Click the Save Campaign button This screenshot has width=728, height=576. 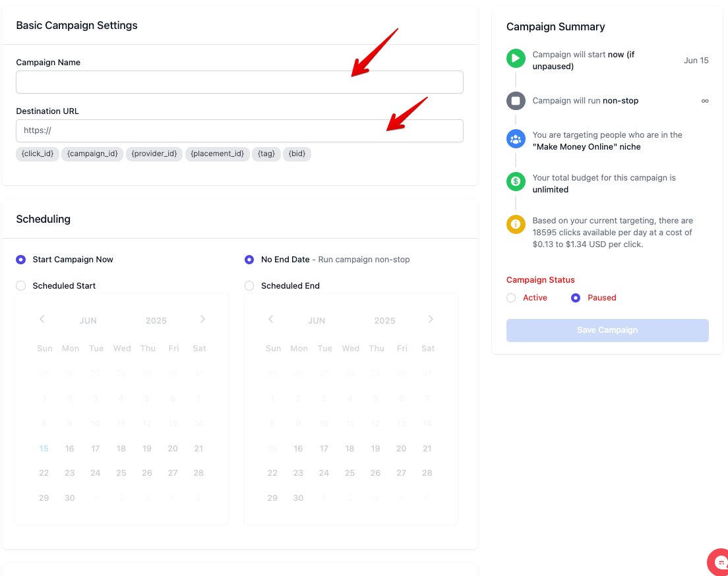click(x=607, y=330)
